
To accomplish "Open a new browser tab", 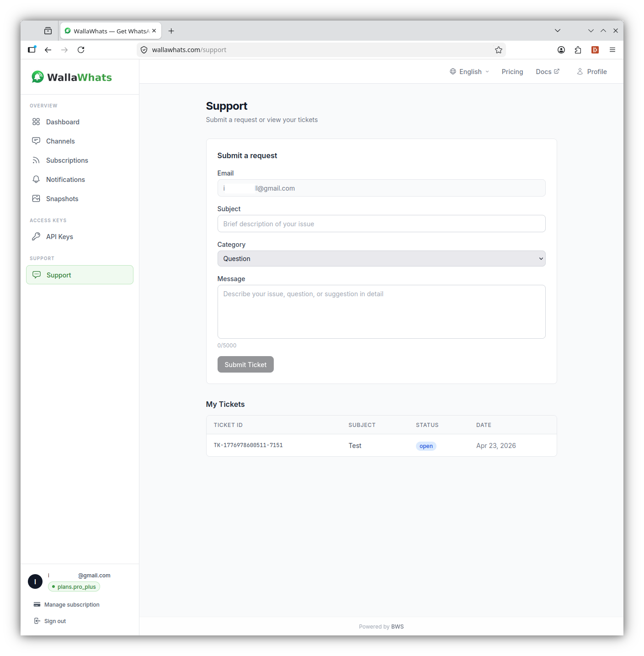I will coord(171,31).
